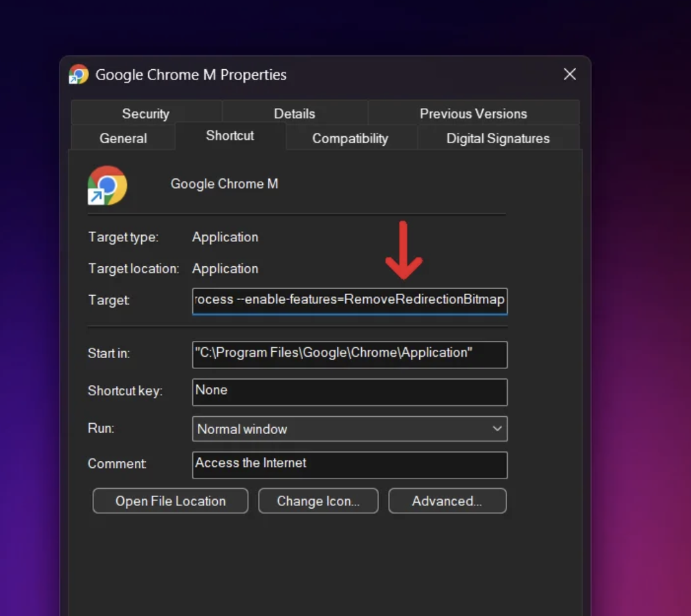This screenshot has height=616, width=691.
Task: Click the Chrome shortcut icon in the title bar
Action: click(78, 74)
